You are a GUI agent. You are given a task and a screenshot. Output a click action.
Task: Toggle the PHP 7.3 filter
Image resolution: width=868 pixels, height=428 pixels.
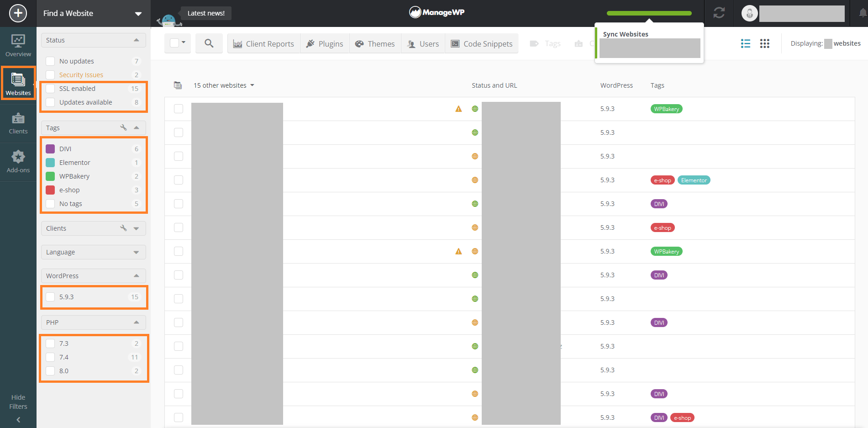coord(50,343)
